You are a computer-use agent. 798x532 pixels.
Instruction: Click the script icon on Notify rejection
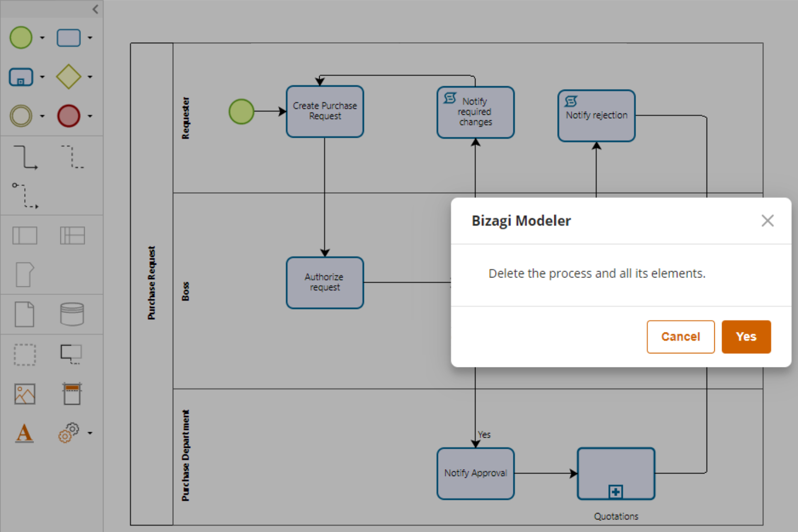pyautogui.click(x=571, y=101)
